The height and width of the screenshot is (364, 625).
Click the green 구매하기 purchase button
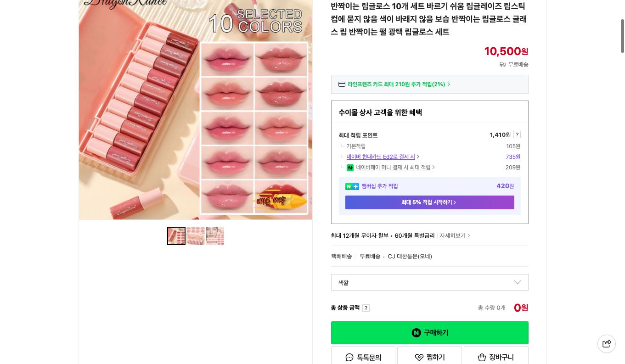coord(429,332)
